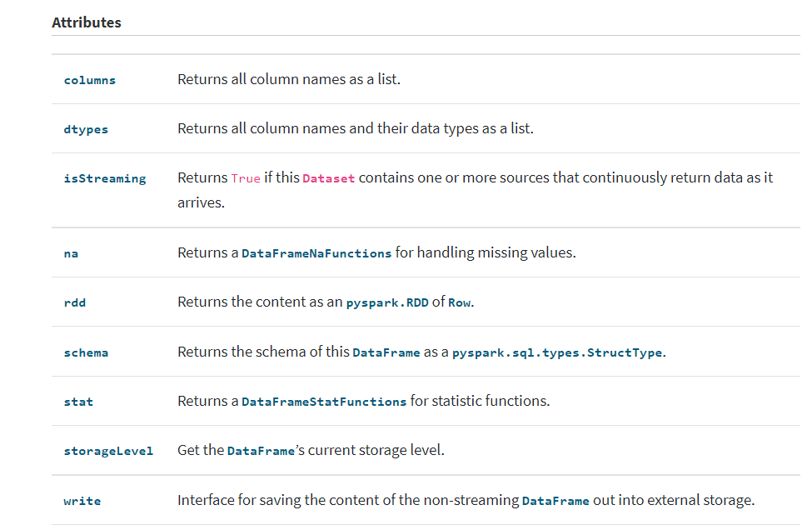Open the columns attribute link

(x=90, y=80)
